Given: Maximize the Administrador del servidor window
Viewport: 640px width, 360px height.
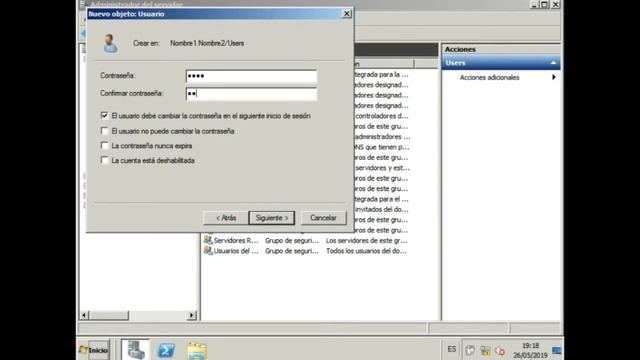Looking at the screenshot, I should click(544, 4).
